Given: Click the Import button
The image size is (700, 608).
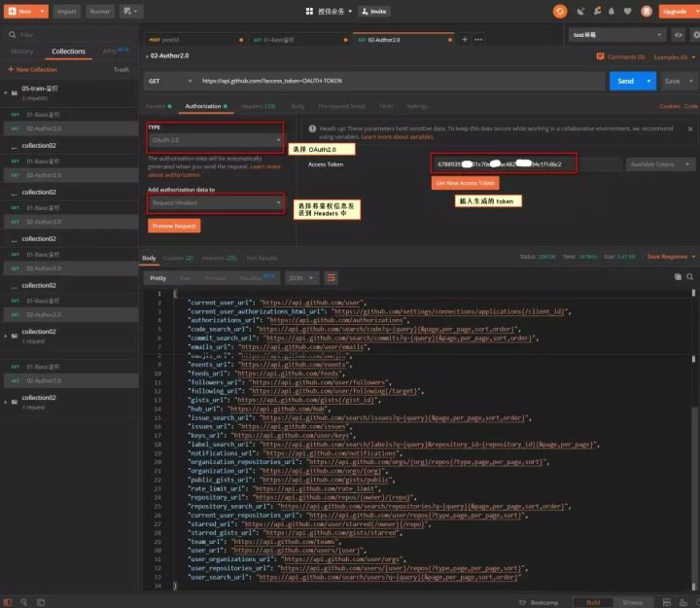Looking at the screenshot, I should pos(66,11).
